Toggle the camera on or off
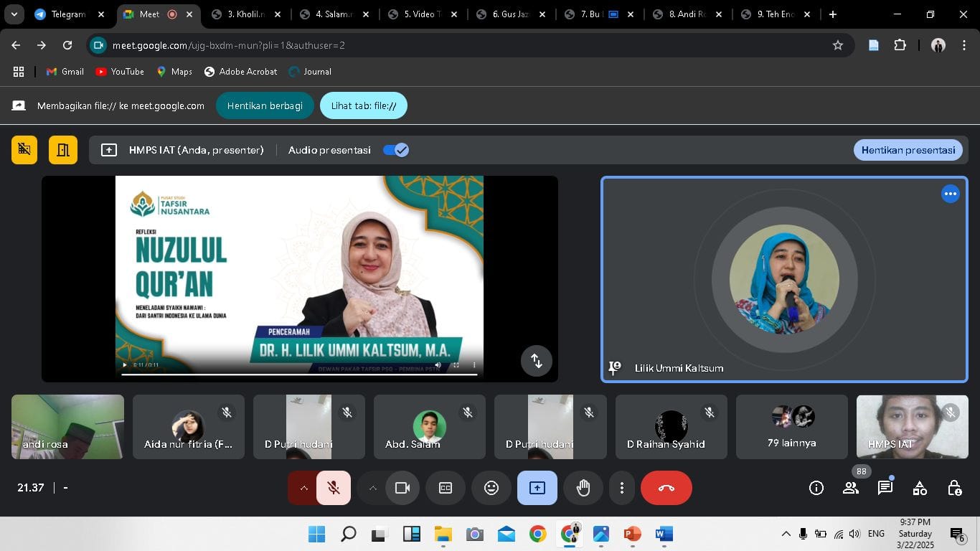Viewport: 980px width, 551px height. pyautogui.click(x=402, y=488)
